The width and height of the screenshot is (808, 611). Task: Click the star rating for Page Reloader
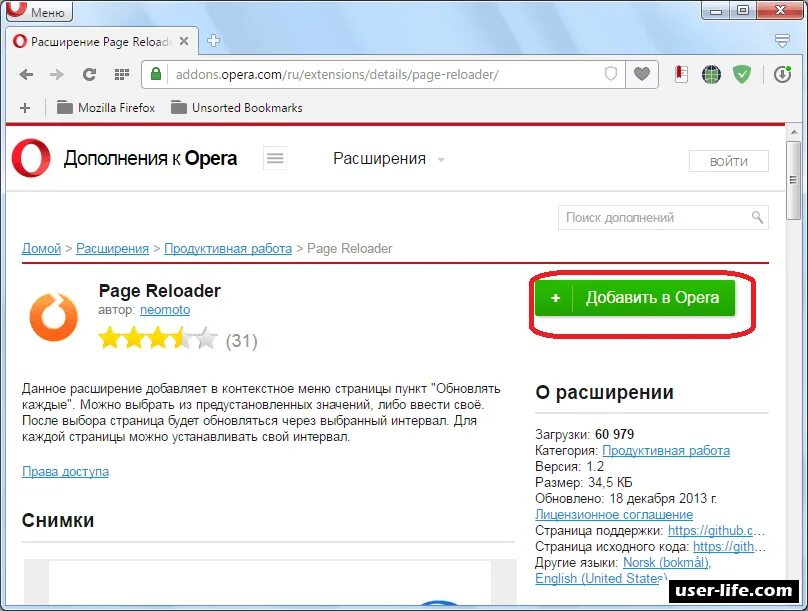click(x=158, y=338)
